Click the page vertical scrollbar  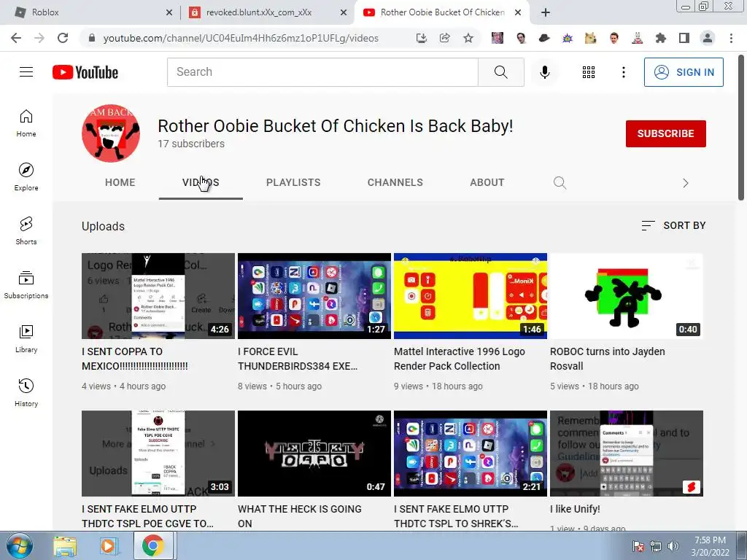[x=741, y=128]
